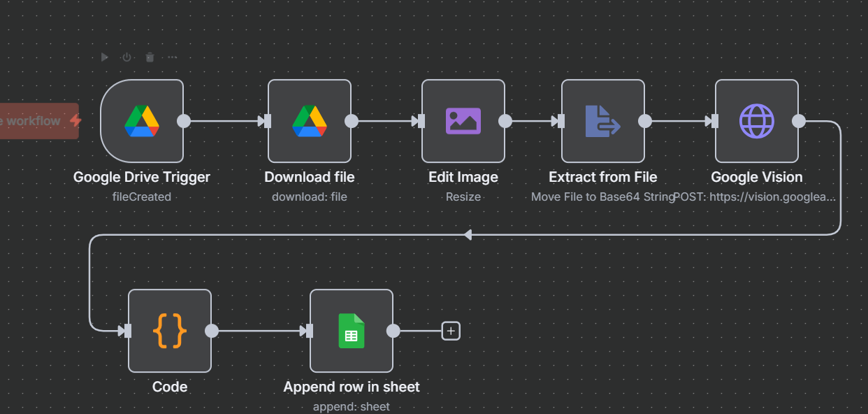The width and height of the screenshot is (868, 414).
Task: Select the Google Vision globe node
Action: (x=757, y=121)
